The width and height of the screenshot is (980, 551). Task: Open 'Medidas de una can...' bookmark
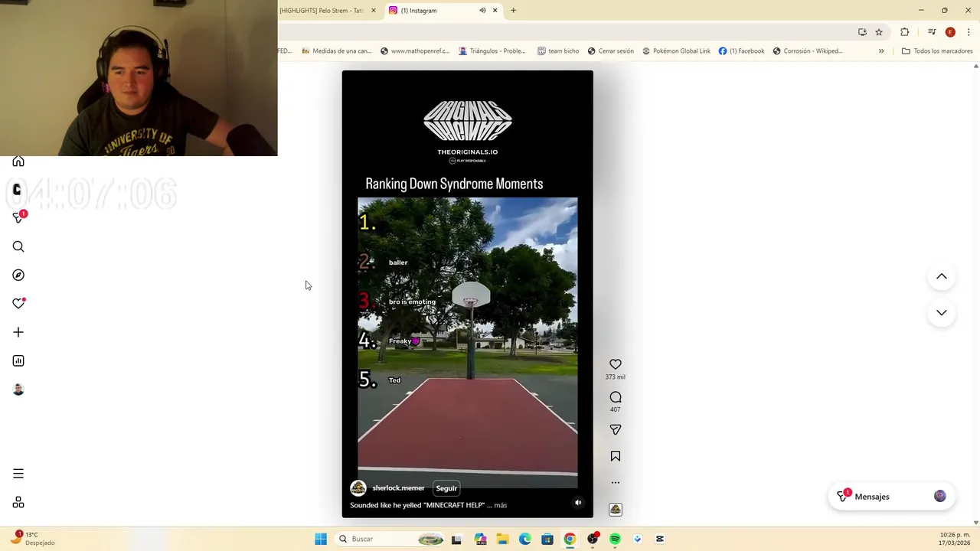336,51
